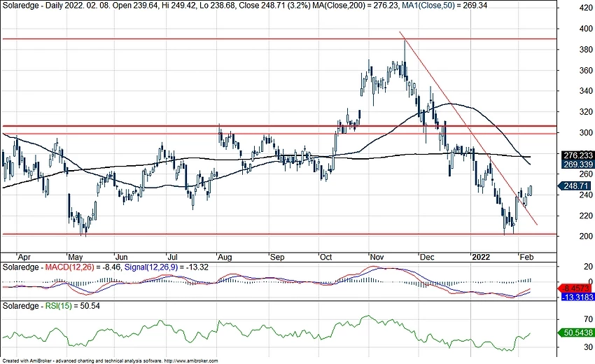595x364 pixels.
Task: Click the Jul month label on time axis
Action: [x=173, y=258]
